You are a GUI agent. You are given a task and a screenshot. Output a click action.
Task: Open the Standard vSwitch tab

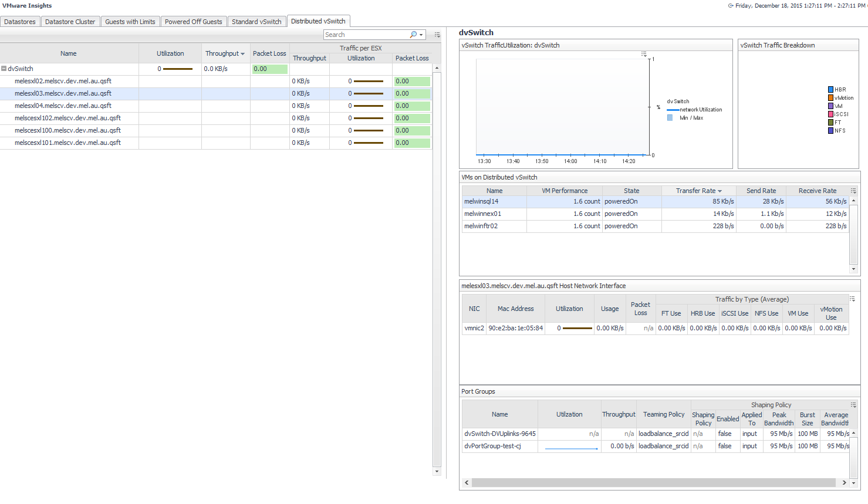(256, 22)
